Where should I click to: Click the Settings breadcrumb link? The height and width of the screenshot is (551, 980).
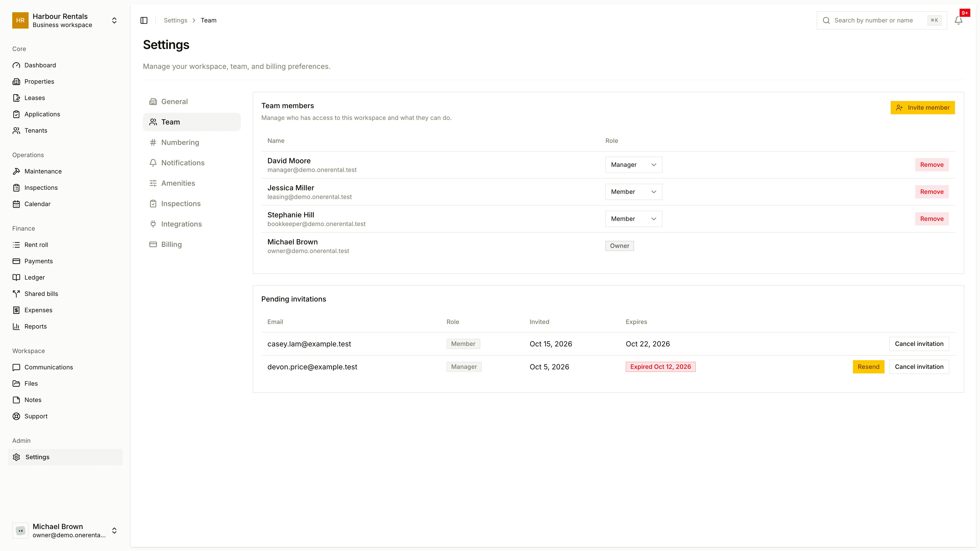(175, 20)
